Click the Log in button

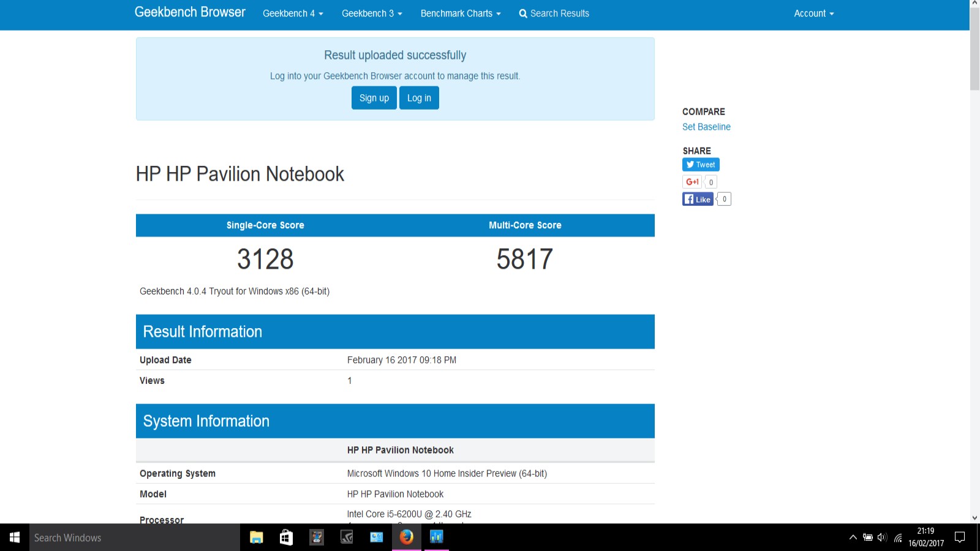(x=419, y=98)
